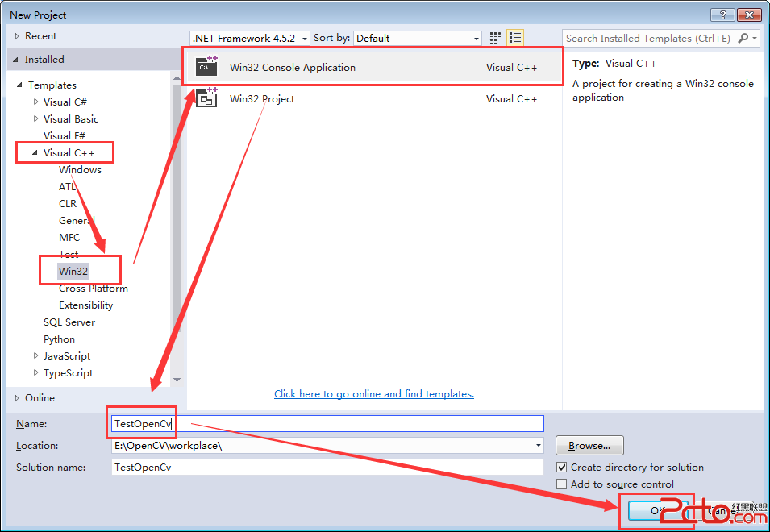This screenshot has height=532, width=770.
Task: Expand the Visual Basic node arrow
Action: pos(35,118)
